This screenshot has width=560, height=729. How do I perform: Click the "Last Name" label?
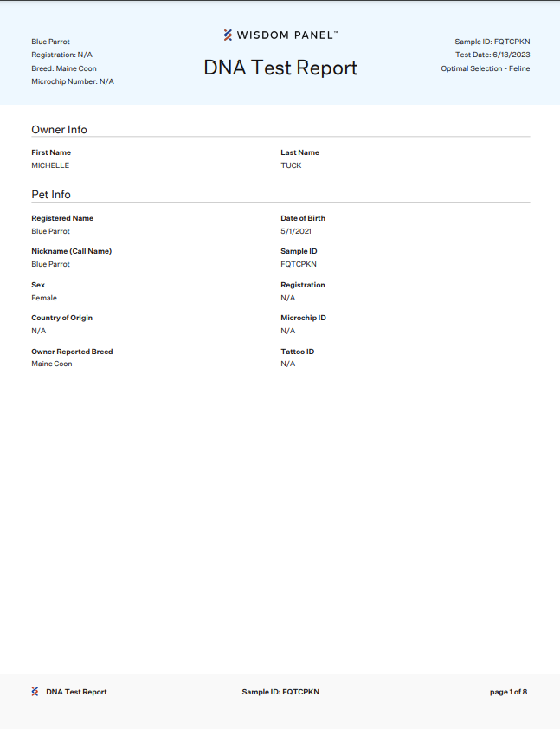(299, 152)
